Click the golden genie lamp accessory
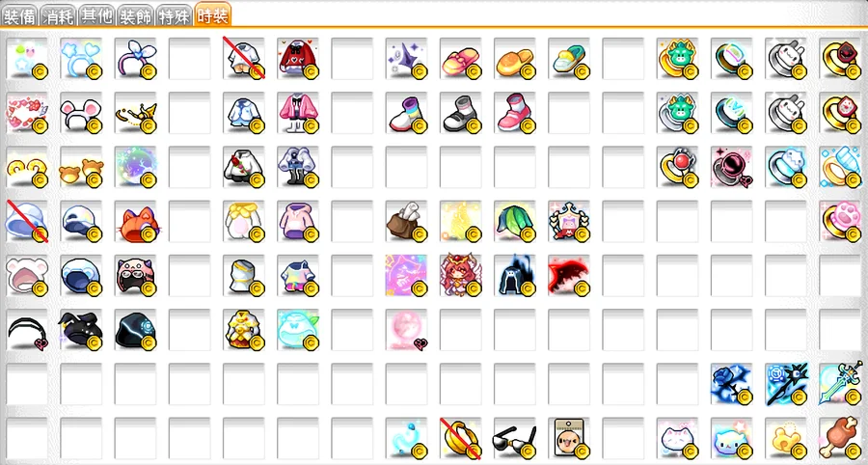The width and height of the screenshot is (868, 465). [136, 112]
